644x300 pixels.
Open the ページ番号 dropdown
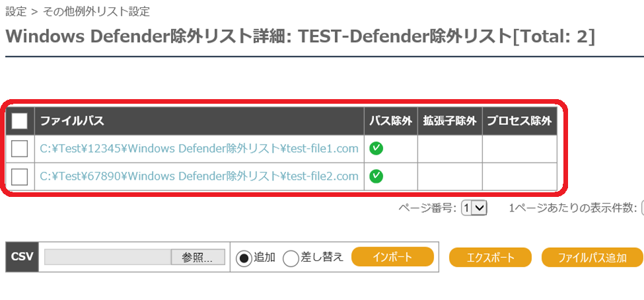[x=474, y=208]
